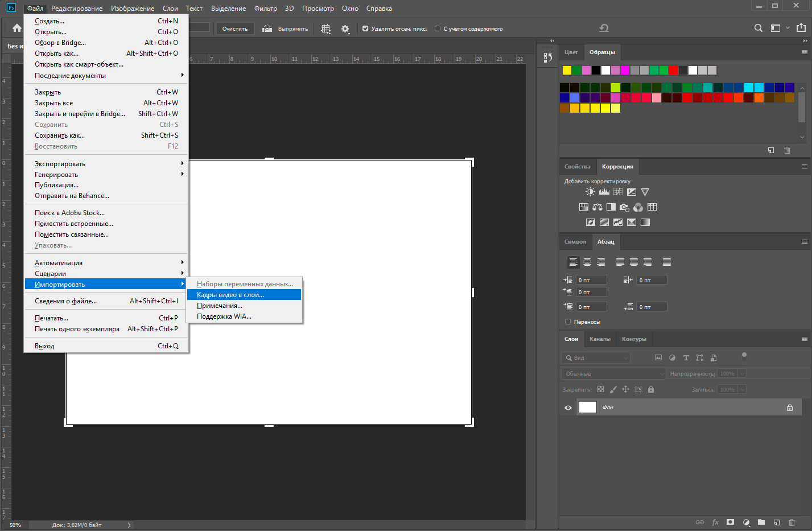Open the Фильтр menu
812x531 pixels.
pos(266,9)
